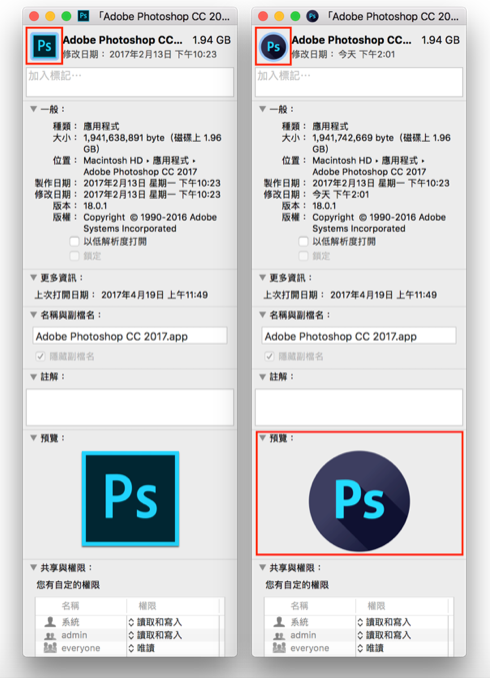The height and width of the screenshot is (678, 490).
Task: Click round Ps preview image in right window
Action: (359, 500)
